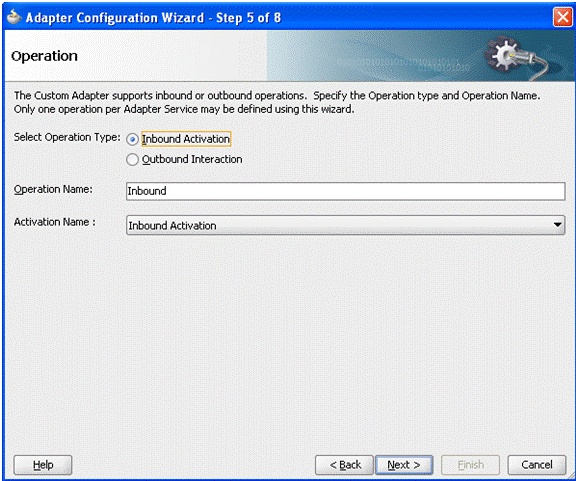Click the Custom Adapter description text
Viewport: 576px width, 481px height.
tap(277, 102)
